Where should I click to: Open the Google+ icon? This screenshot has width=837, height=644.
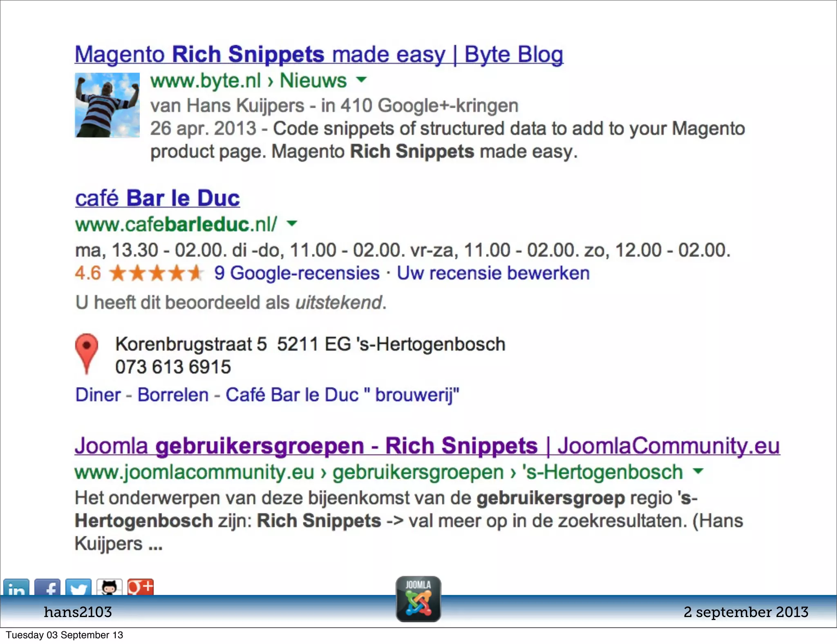pos(141,587)
